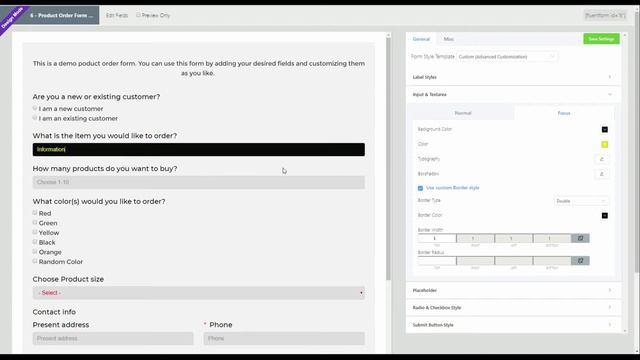Click the Border Width top input

(437, 238)
